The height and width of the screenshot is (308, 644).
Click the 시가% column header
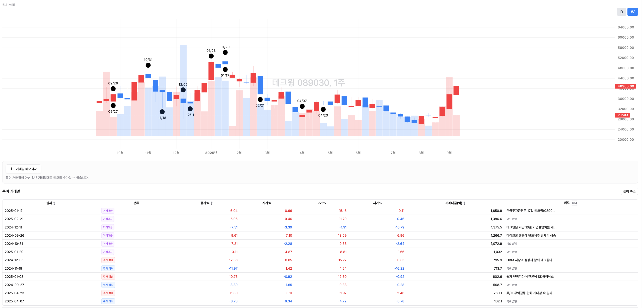coord(267,203)
